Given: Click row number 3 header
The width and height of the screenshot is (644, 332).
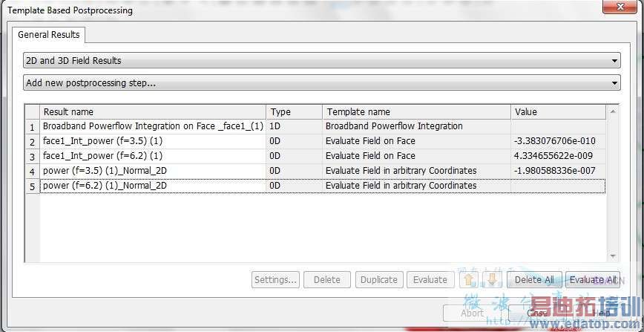Looking at the screenshot, I should click(33, 157).
